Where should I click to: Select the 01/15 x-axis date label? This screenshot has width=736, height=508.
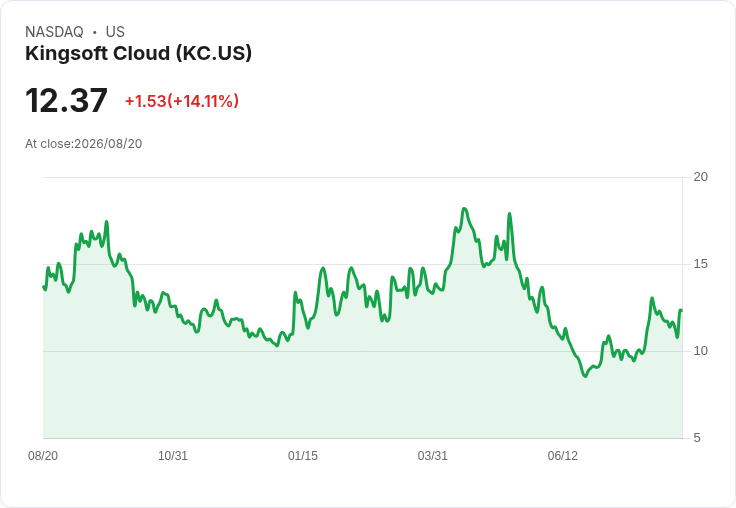pyautogui.click(x=303, y=455)
